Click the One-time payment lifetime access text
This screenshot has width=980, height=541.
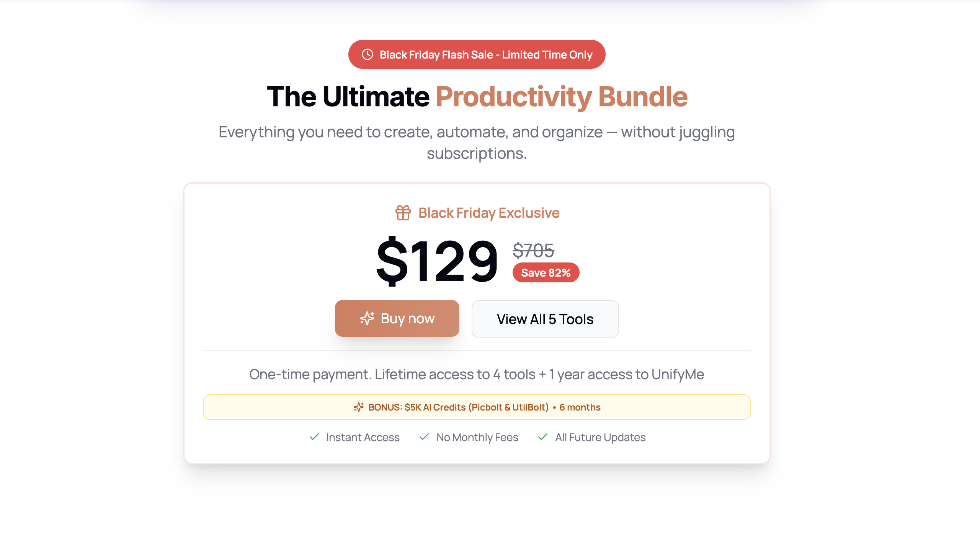click(x=477, y=374)
